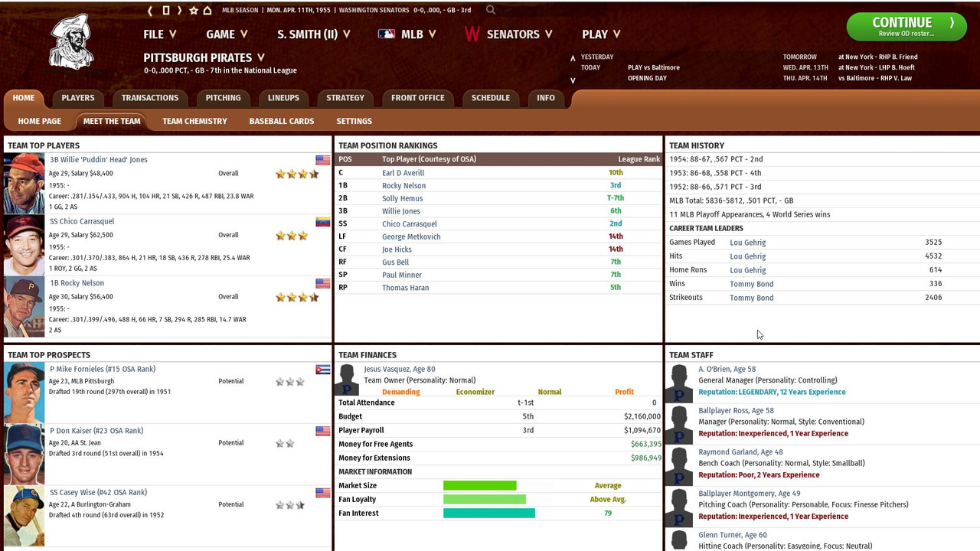Click the silhouette icon for Raymond Garland
The height and width of the screenshot is (551, 980).
[678, 465]
